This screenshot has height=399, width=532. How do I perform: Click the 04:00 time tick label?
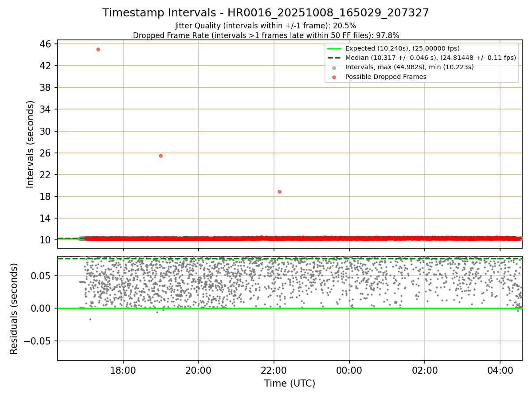click(500, 370)
